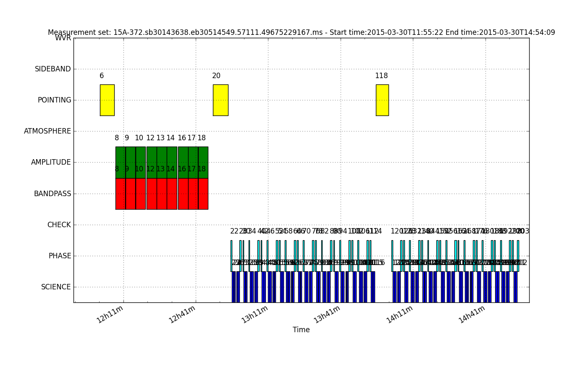
Task: Click the red BANDPASS bar for scan 10
Action: [141, 194]
